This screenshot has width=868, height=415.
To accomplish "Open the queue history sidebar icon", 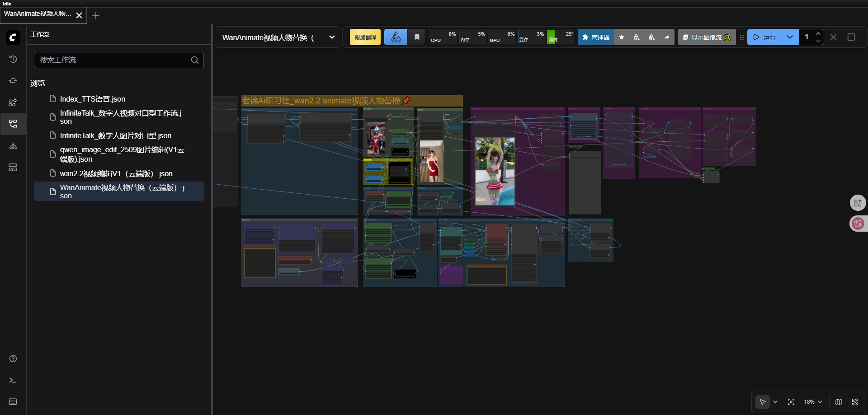I will (13, 59).
